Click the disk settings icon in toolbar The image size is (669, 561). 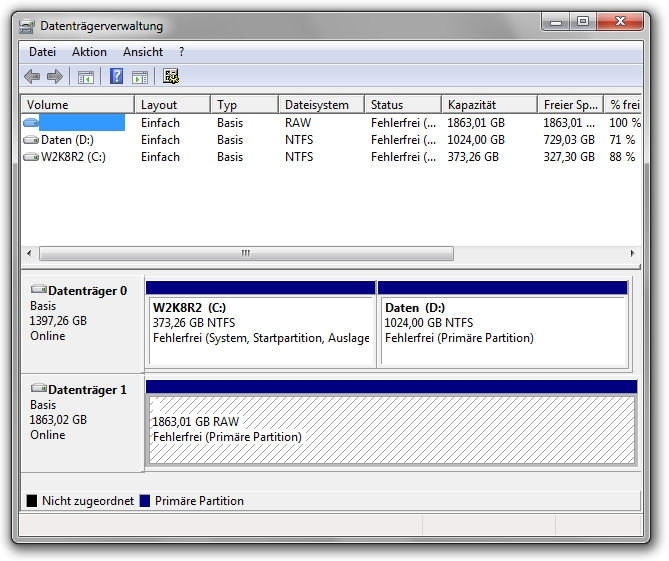171,76
